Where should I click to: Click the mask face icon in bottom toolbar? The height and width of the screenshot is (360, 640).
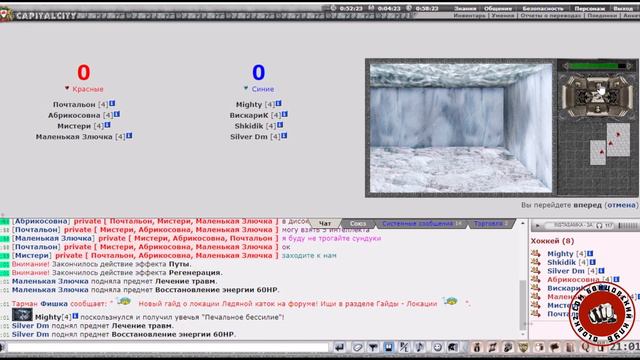tap(508, 347)
